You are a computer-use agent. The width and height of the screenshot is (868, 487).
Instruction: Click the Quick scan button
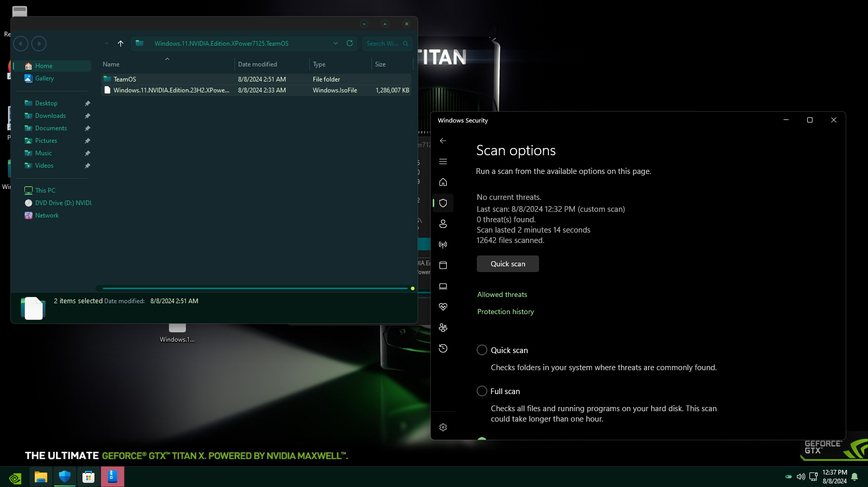(x=508, y=264)
